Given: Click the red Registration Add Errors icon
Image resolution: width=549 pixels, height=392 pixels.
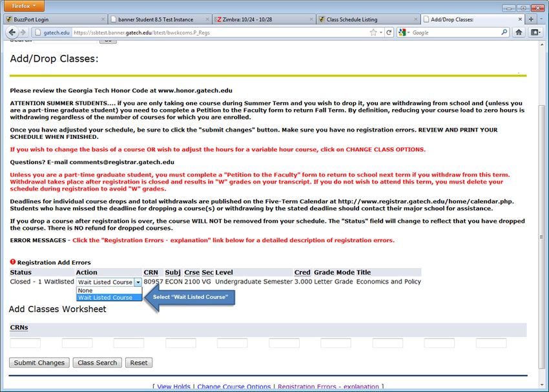Looking at the screenshot, I should pyautogui.click(x=13, y=262).
